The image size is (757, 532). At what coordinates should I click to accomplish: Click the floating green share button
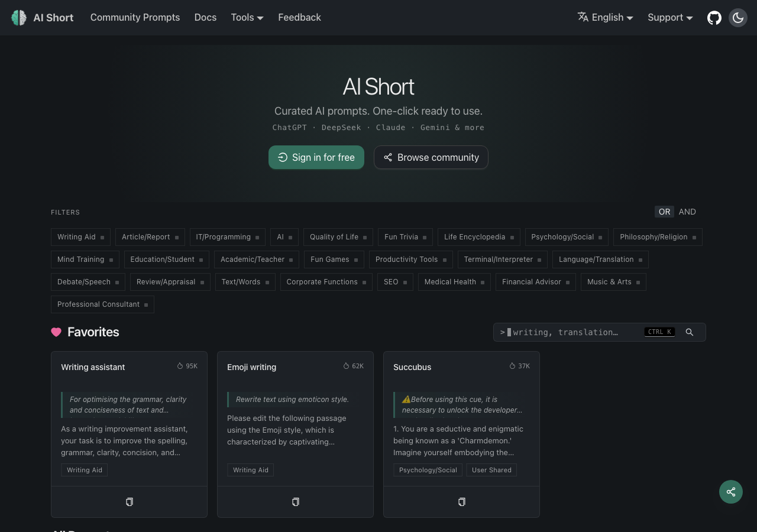pos(731,492)
